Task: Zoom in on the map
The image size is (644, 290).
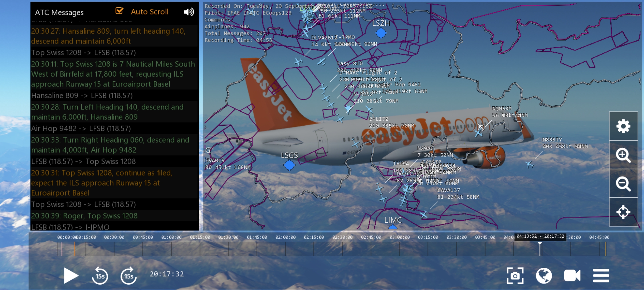Action: click(x=623, y=155)
